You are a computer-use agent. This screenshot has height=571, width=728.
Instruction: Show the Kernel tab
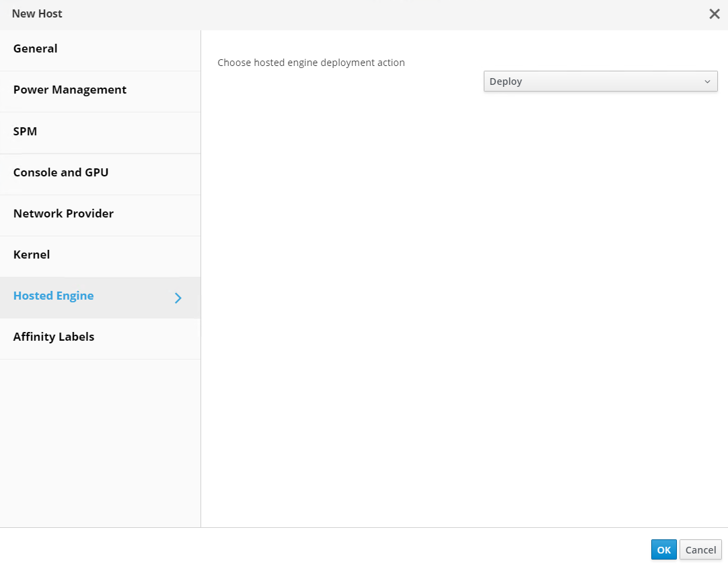pos(32,255)
